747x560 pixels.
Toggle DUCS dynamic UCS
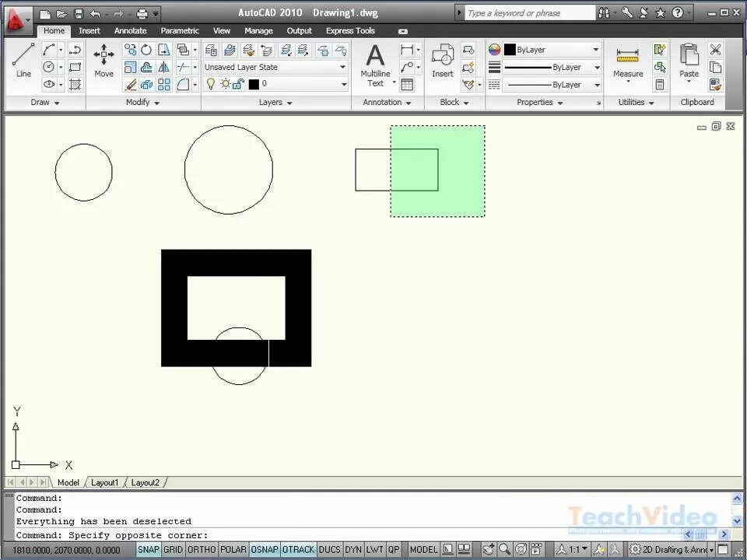pos(329,550)
